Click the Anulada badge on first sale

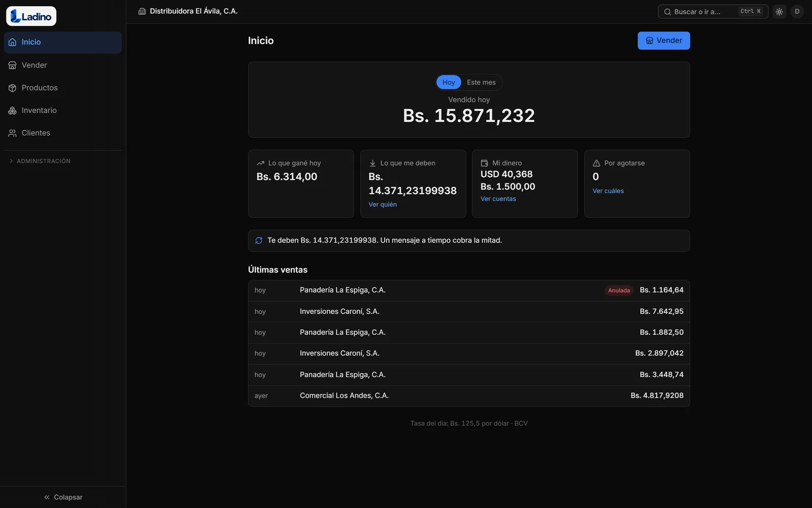pyautogui.click(x=619, y=291)
